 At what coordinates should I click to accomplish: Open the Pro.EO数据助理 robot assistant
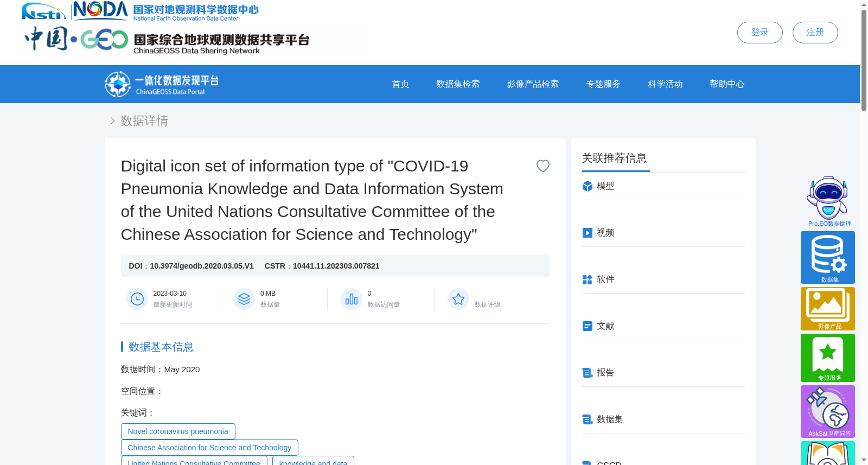828,201
